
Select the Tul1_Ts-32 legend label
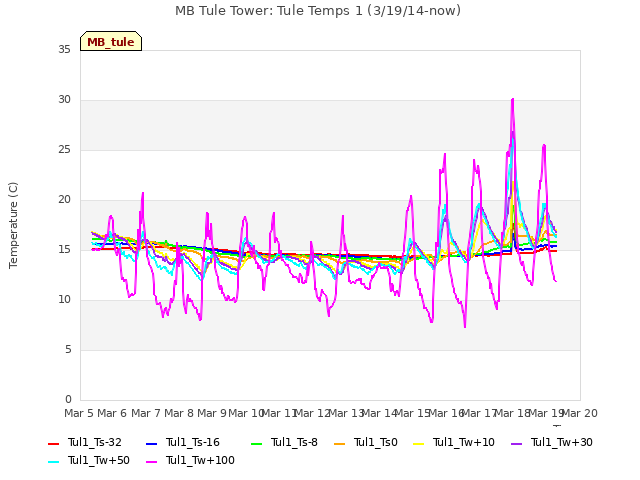pos(95,442)
